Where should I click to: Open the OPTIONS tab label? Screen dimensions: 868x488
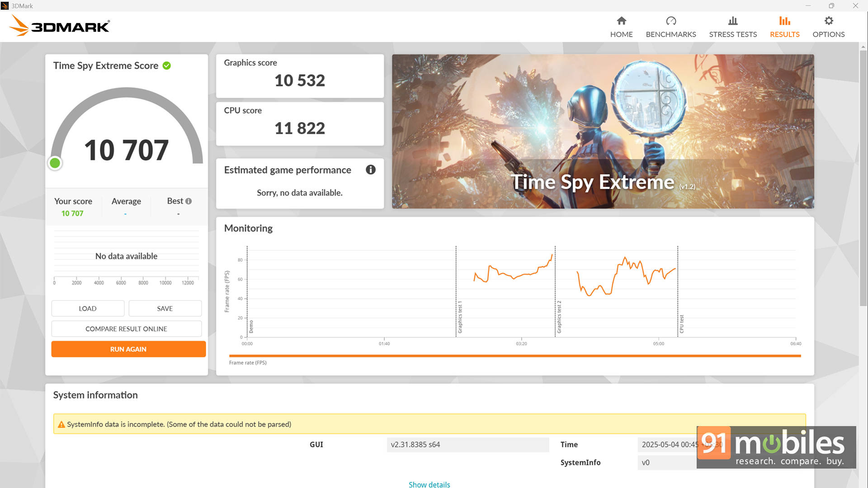click(829, 34)
